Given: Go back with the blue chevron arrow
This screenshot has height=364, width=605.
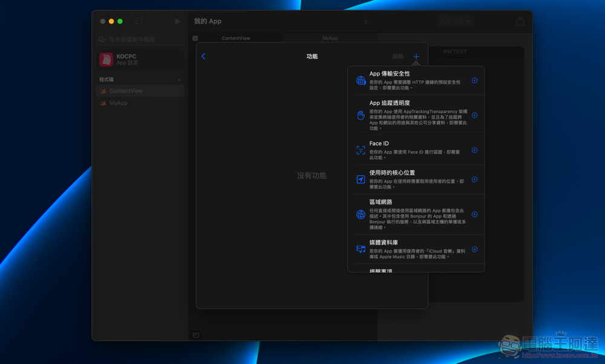Looking at the screenshot, I should tap(203, 56).
